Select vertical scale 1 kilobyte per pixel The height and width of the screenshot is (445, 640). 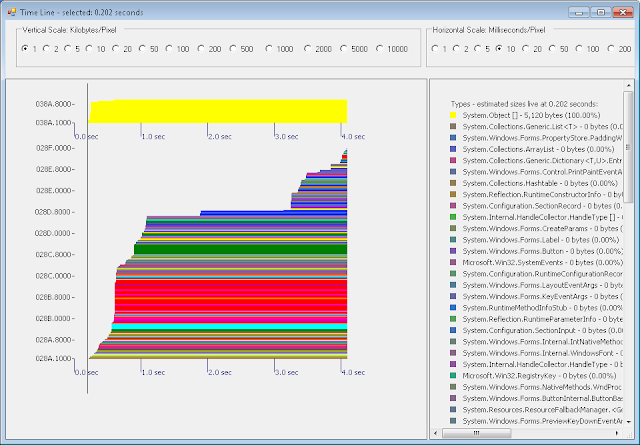pos(25,49)
